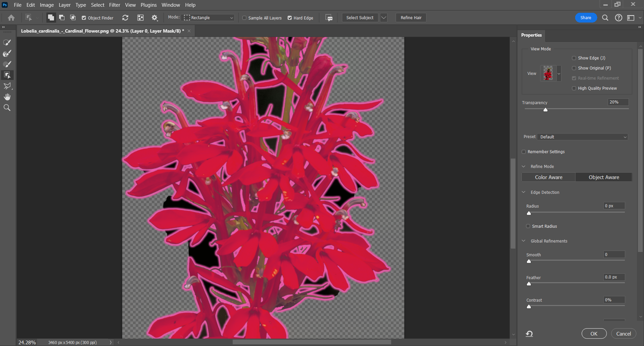Open the Mode Rectangle dropdown
Viewport: 644px width, 346px height.
[x=209, y=18]
